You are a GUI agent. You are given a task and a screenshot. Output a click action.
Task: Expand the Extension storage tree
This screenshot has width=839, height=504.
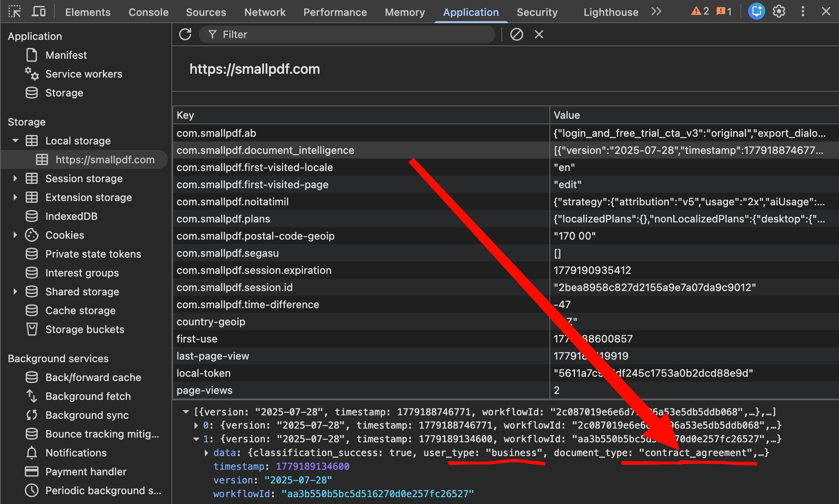pos(15,197)
